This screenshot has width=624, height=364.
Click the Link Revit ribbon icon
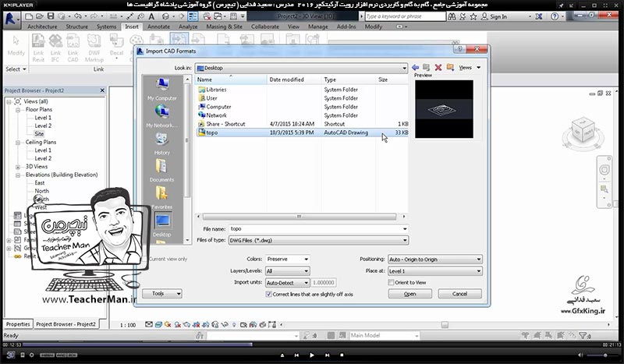[x=38, y=48]
